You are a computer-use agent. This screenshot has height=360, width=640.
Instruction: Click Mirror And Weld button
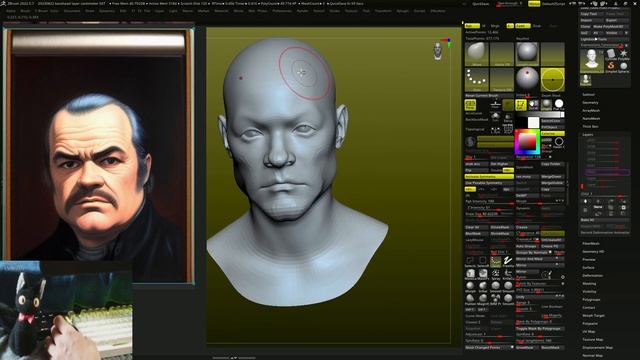540,259
